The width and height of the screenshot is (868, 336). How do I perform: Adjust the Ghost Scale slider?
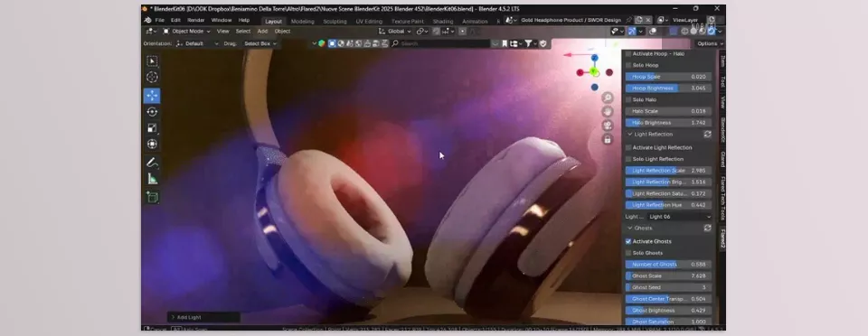[x=668, y=275]
